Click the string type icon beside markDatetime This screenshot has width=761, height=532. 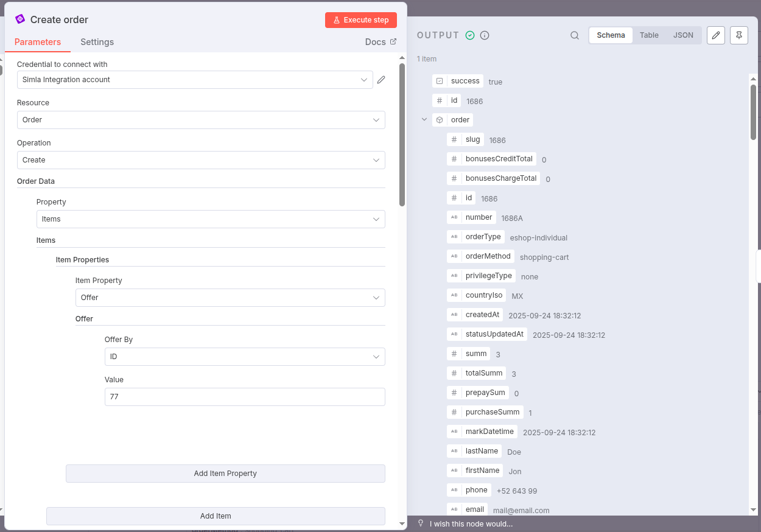454,432
